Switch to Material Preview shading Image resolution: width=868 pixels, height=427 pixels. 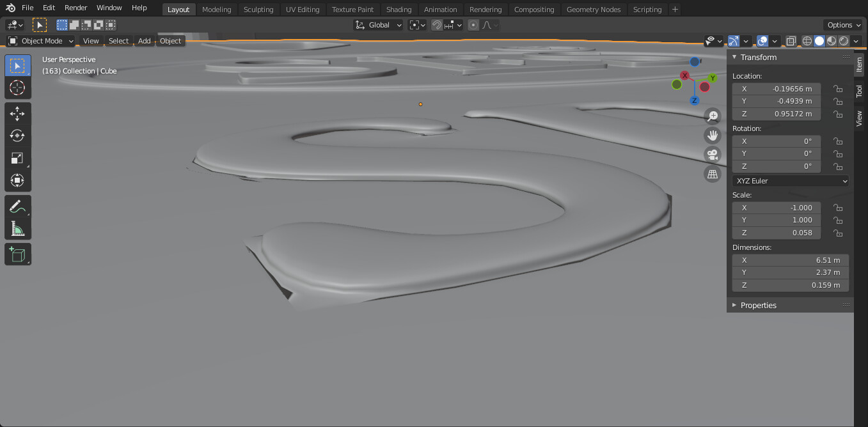(x=832, y=41)
